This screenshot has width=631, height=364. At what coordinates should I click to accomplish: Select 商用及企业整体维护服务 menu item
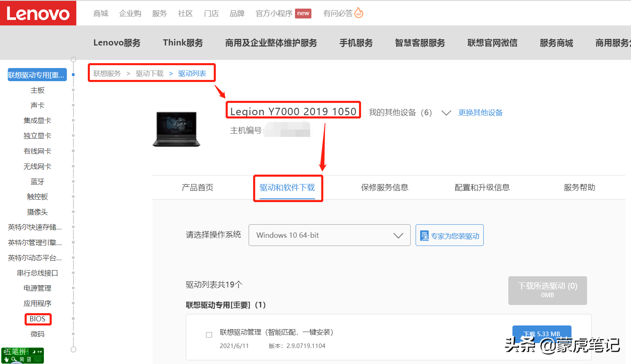[x=271, y=43]
